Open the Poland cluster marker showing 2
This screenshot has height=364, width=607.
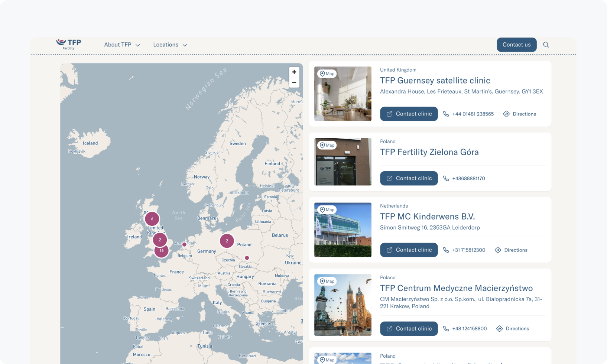point(227,241)
